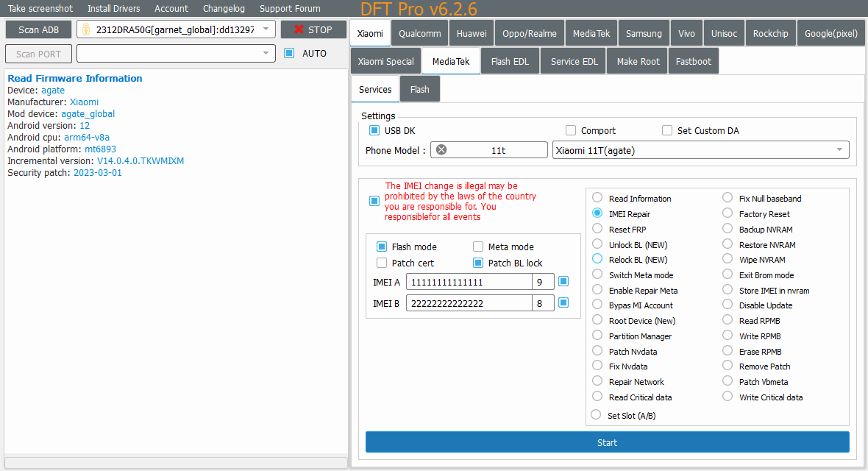Expand the port selection dropdown

266,53
